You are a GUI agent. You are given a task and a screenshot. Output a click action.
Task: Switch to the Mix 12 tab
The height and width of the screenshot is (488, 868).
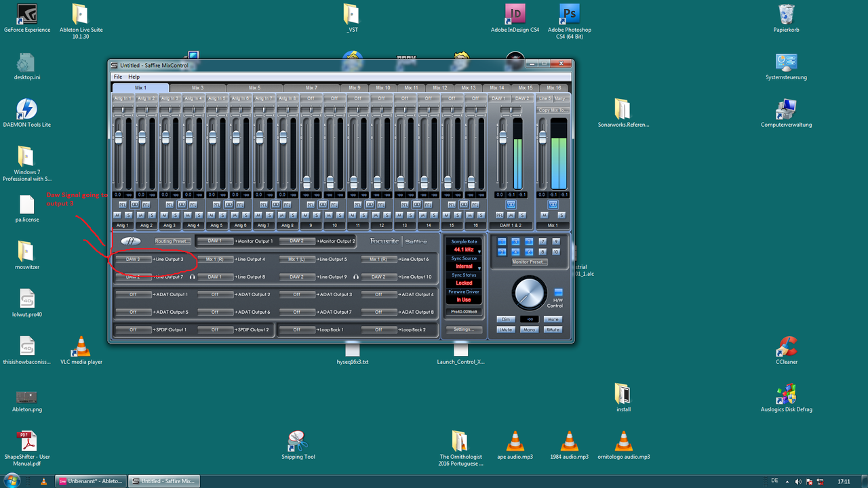coord(440,87)
